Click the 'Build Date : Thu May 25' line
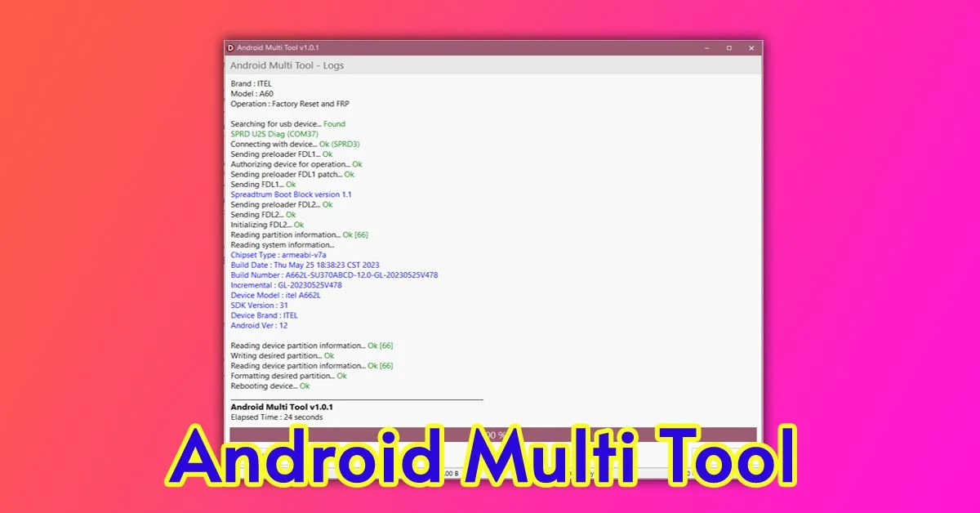Image resolution: width=980 pixels, height=513 pixels. click(x=305, y=265)
